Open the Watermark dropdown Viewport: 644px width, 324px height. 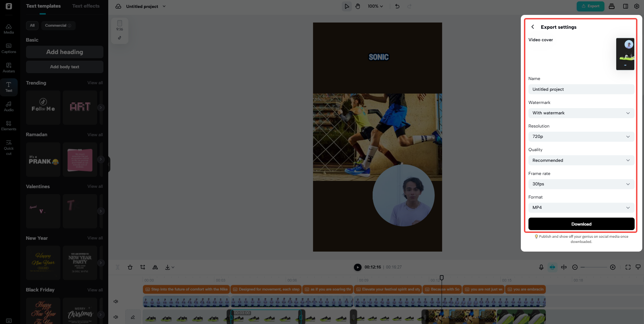point(581,113)
